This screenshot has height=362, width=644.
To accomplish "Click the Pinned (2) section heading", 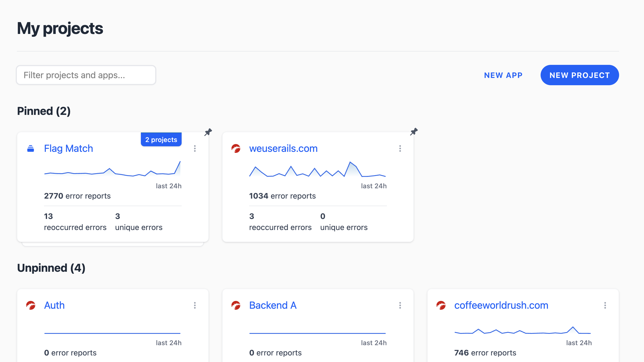I will [x=44, y=111].
